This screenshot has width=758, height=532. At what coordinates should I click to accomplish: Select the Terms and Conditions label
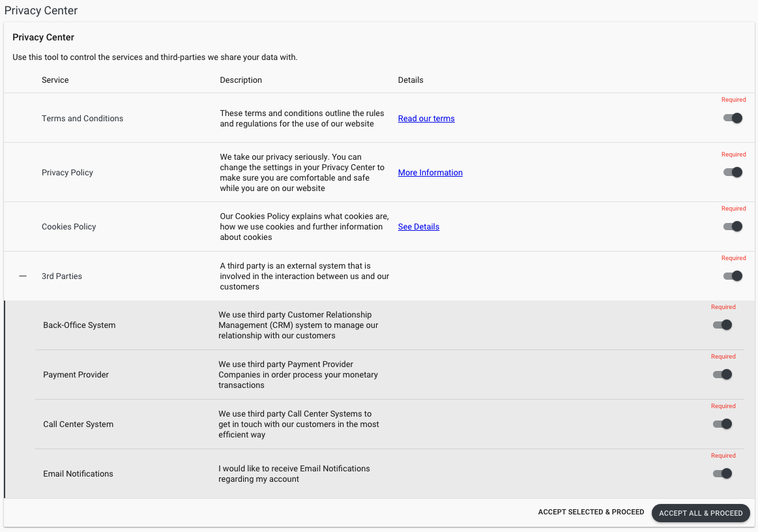pyautogui.click(x=82, y=119)
